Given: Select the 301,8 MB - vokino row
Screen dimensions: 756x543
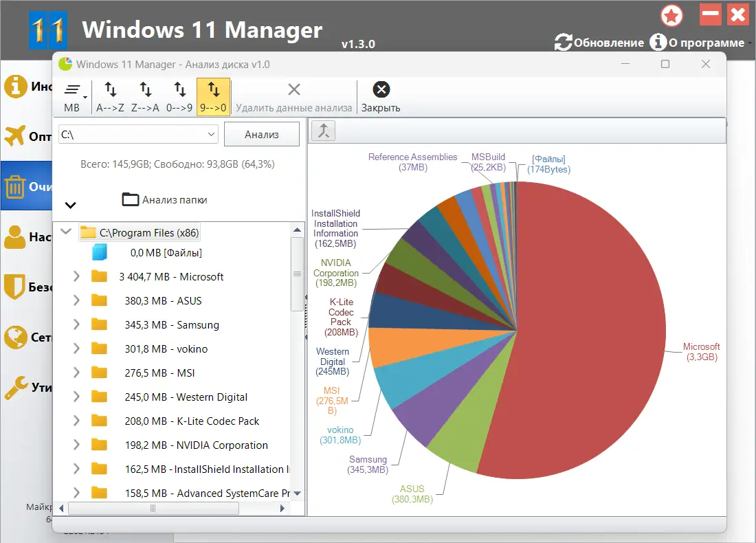Looking at the screenshot, I should click(166, 348).
